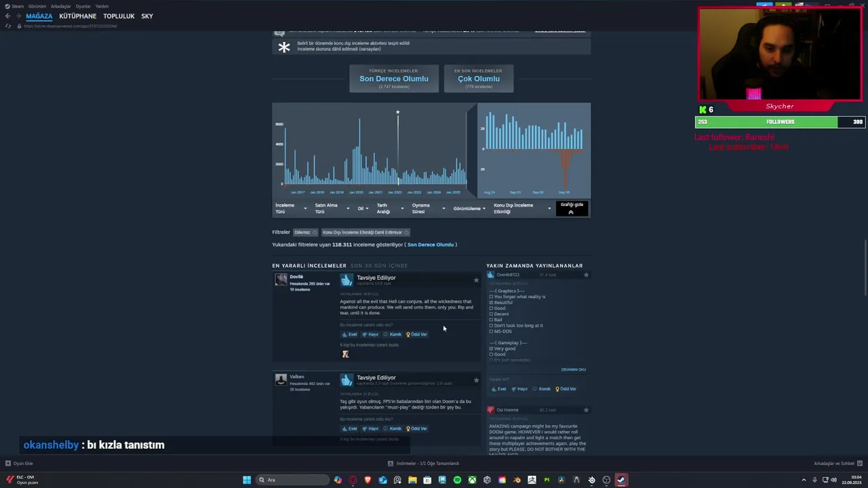The height and width of the screenshot is (488, 868).
Task: Expand the Oynama Süresi dropdown
Action: pyautogui.click(x=428, y=208)
